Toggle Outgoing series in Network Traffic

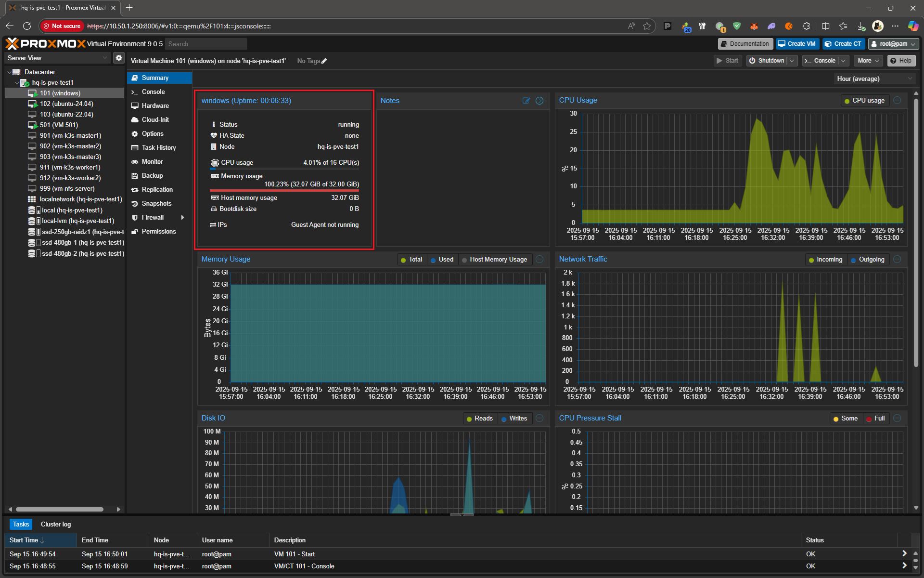(868, 260)
